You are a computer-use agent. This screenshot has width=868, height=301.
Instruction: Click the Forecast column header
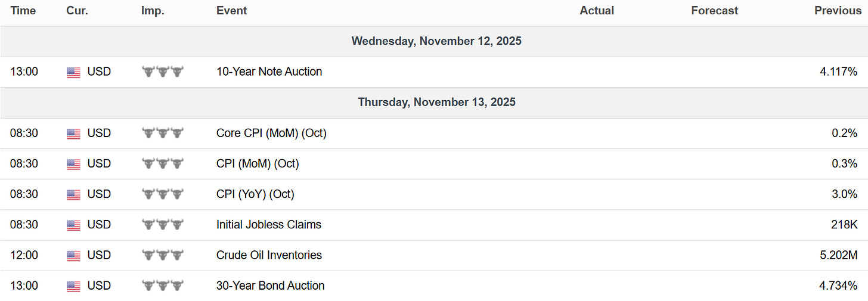(x=714, y=11)
